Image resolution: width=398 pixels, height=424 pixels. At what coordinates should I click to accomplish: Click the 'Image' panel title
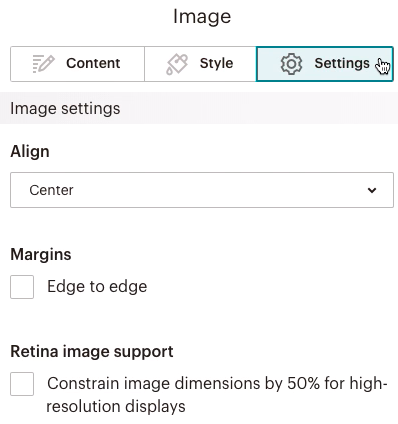click(x=202, y=16)
